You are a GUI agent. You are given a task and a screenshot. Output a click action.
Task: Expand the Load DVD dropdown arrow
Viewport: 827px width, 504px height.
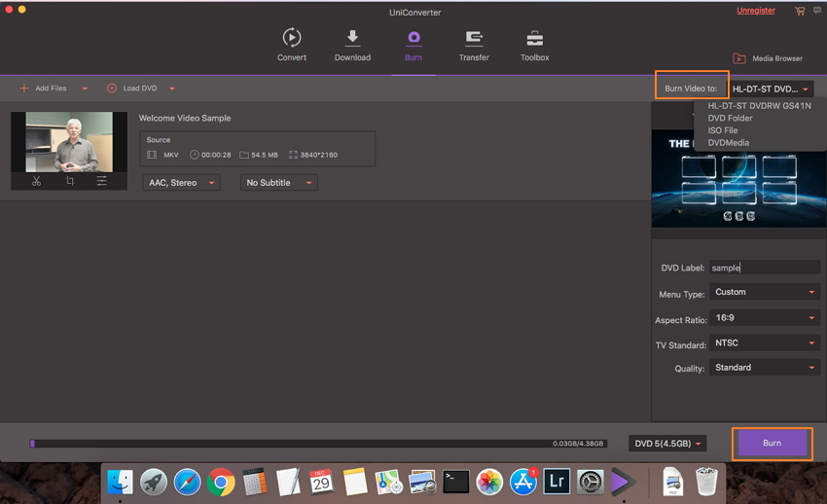pos(172,89)
